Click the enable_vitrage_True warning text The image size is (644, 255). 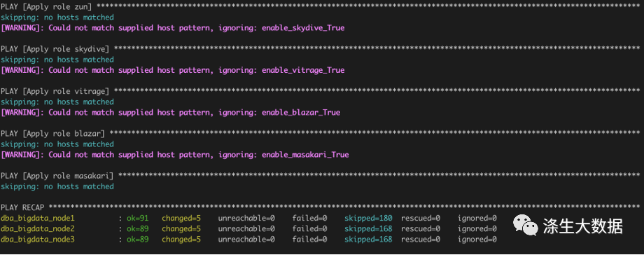click(x=303, y=70)
